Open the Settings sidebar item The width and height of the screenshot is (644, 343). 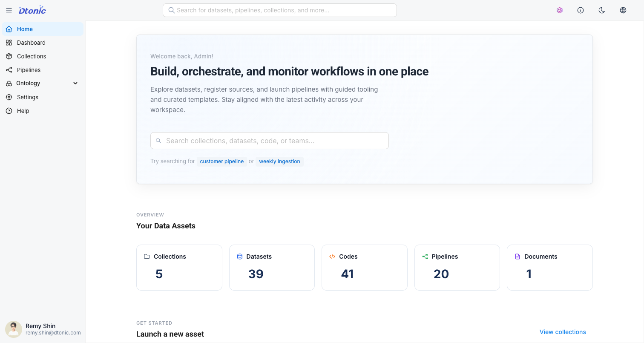(x=28, y=97)
